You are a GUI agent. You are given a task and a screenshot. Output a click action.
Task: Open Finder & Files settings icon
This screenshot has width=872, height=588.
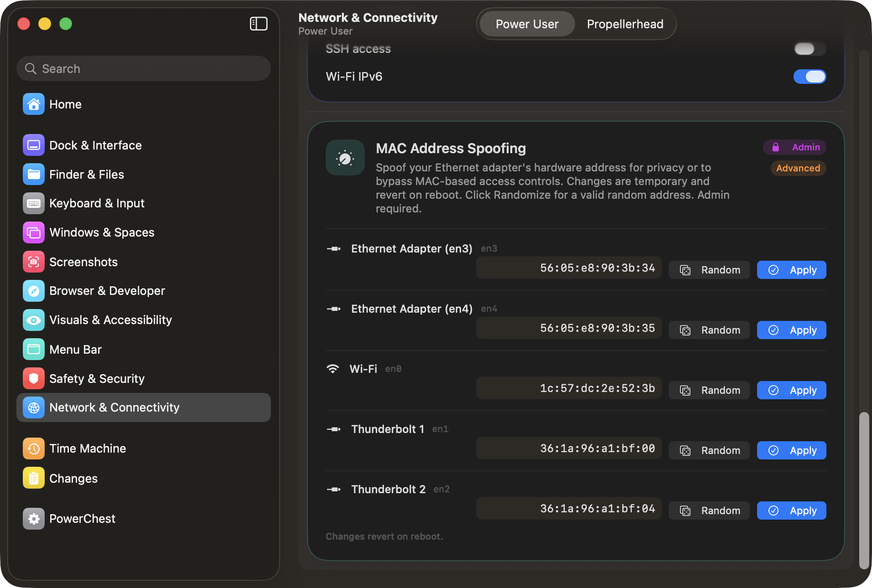[x=33, y=174]
